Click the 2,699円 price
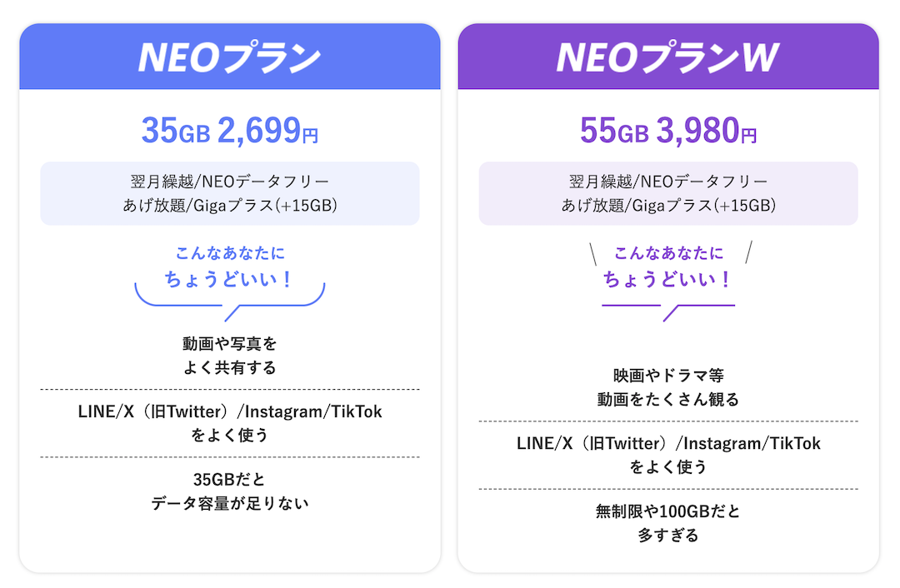 click(267, 131)
